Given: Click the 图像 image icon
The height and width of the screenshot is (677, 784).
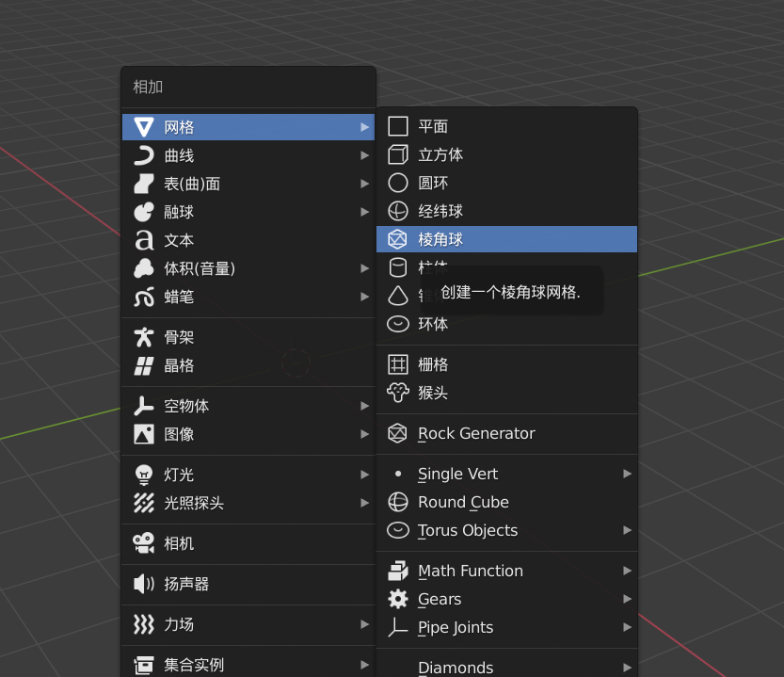Looking at the screenshot, I should coord(143,434).
